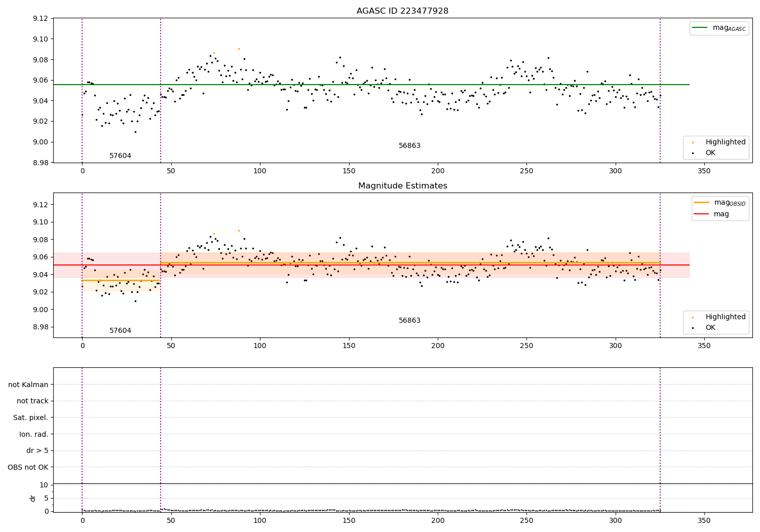
Task: Click y-tick 9.00 in middle plot
Action: 40,310
